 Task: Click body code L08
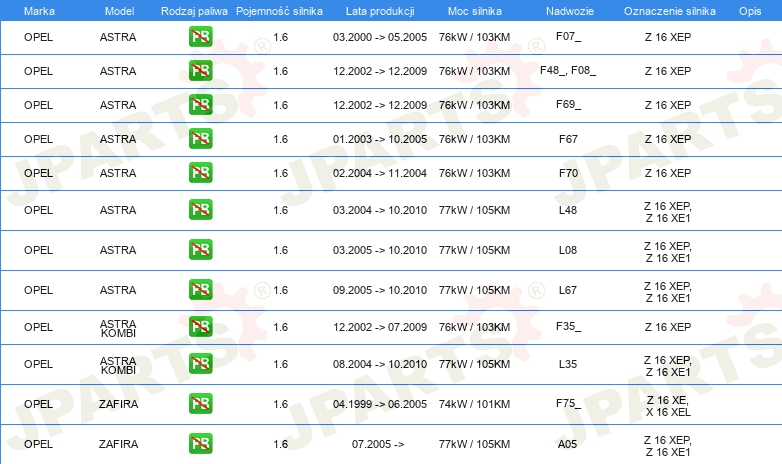(568, 250)
